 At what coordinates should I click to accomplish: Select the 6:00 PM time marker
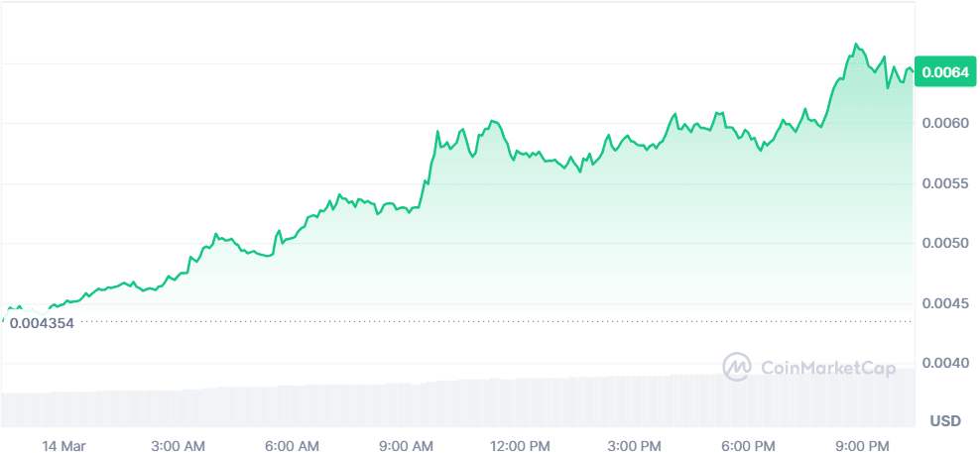click(749, 446)
